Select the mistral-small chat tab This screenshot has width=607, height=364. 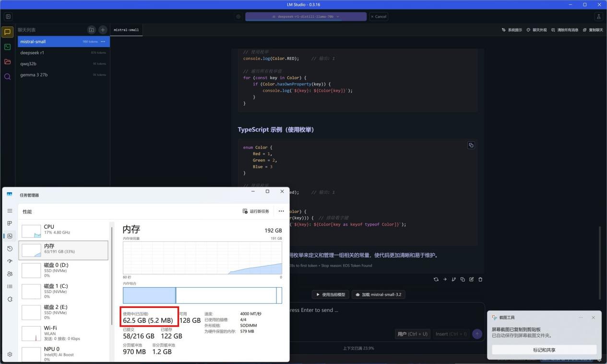click(x=126, y=30)
